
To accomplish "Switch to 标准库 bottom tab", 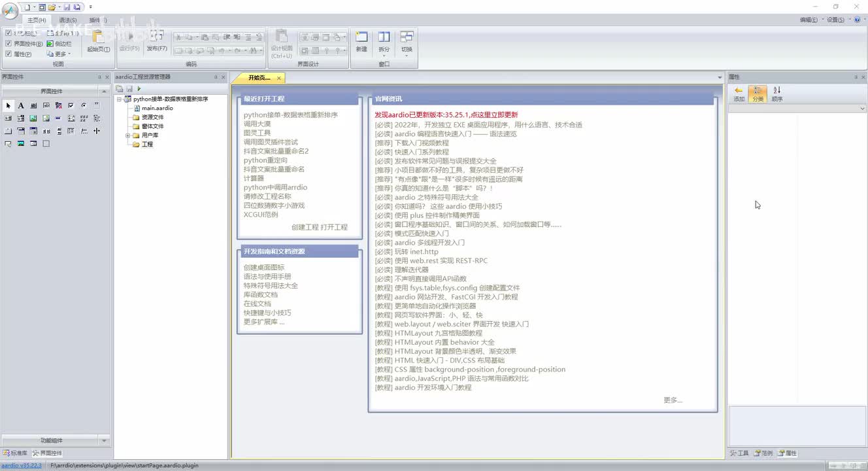I will [15, 453].
